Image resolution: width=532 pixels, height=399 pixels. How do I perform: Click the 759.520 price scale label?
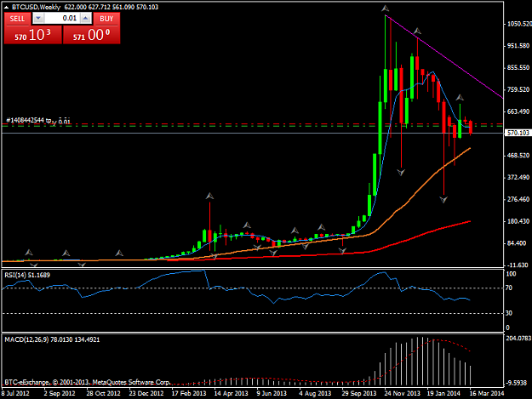tap(518, 89)
